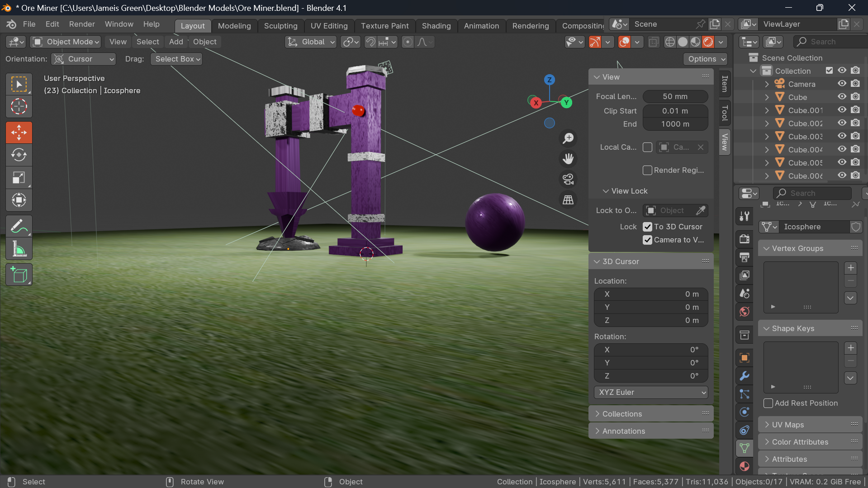This screenshot has height=488, width=868.
Task: Switch perspective/orthographic grid icon
Action: (568, 199)
